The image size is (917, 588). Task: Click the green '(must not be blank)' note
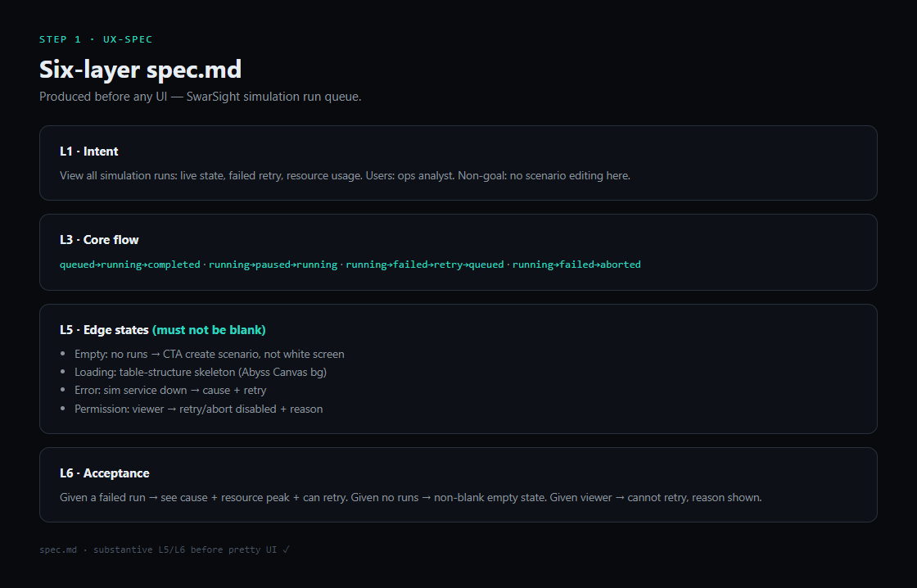click(x=209, y=330)
